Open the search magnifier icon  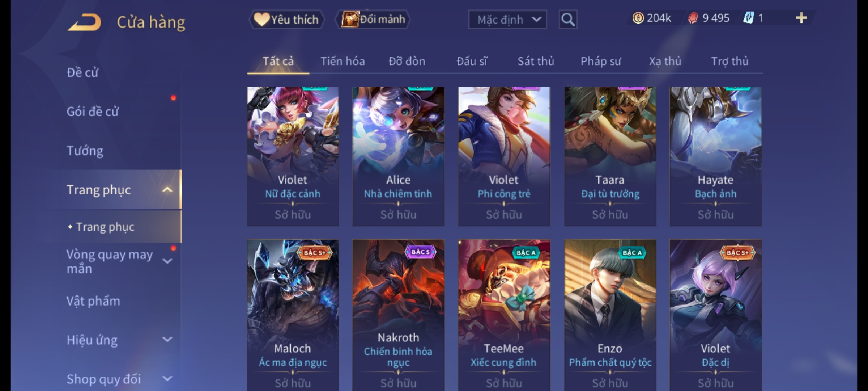point(568,20)
